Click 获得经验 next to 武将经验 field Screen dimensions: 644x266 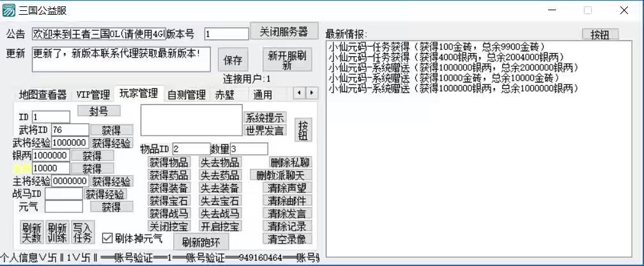[111, 143]
